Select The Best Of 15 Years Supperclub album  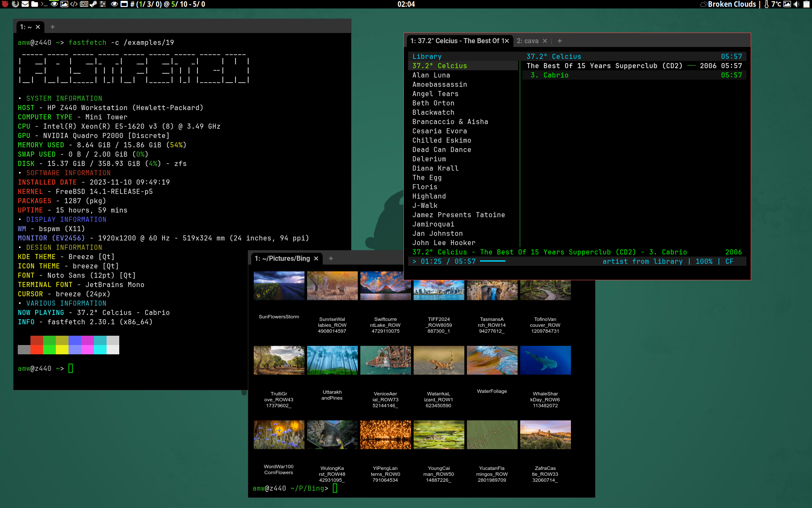point(634,66)
